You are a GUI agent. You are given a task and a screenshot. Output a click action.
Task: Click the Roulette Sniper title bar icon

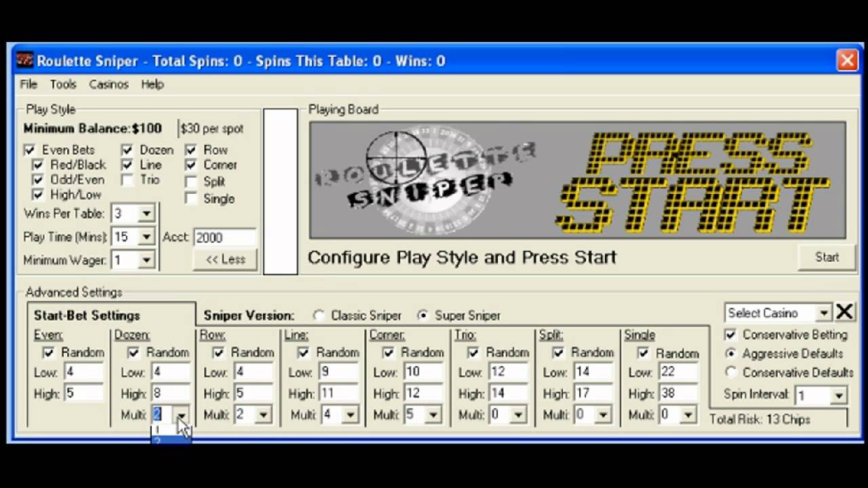pos(24,60)
